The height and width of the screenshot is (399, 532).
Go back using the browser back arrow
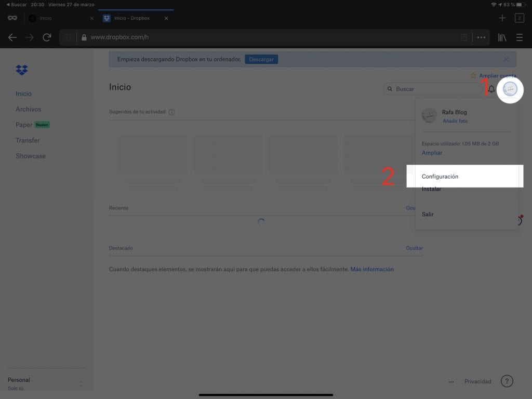[x=12, y=37]
